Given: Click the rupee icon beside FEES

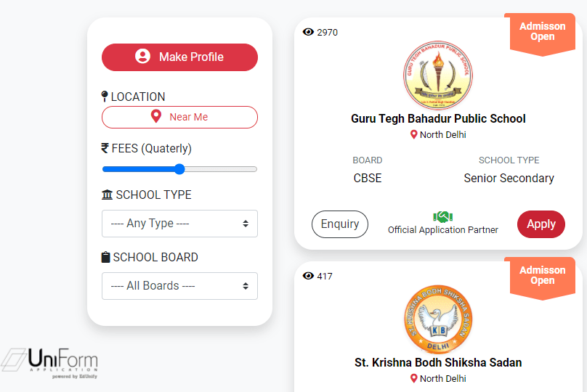Looking at the screenshot, I should click(105, 148).
